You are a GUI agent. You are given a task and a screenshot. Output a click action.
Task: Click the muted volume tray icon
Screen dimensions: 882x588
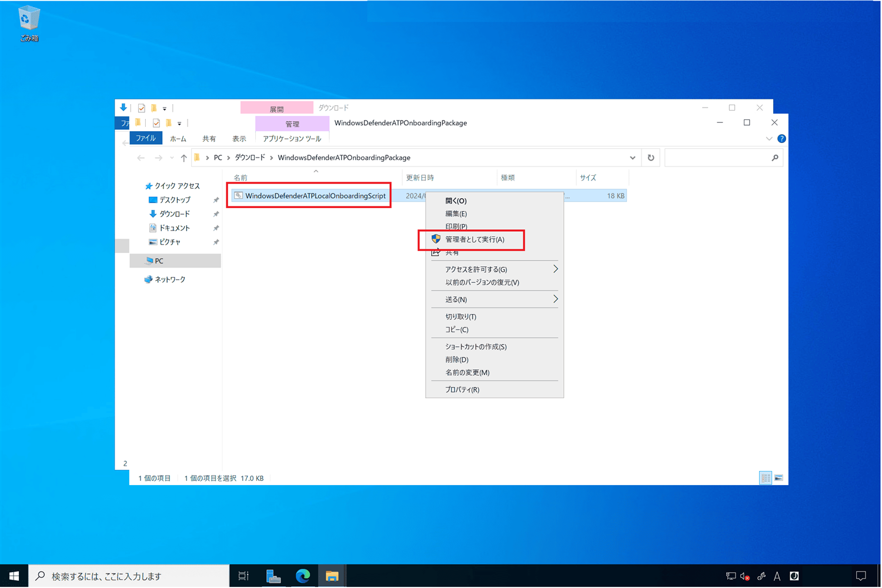[x=745, y=576]
